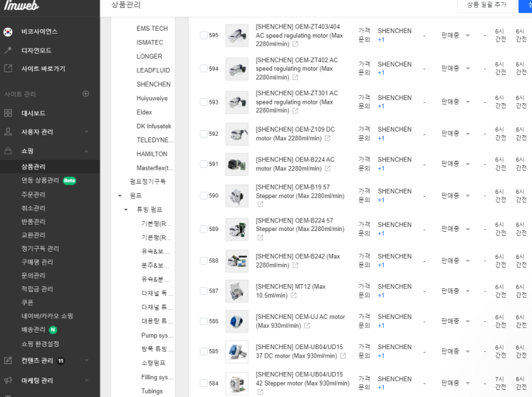Open 쇼핑 환경설정 in the sidebar
532x397 pixels.
coord(40,344)
